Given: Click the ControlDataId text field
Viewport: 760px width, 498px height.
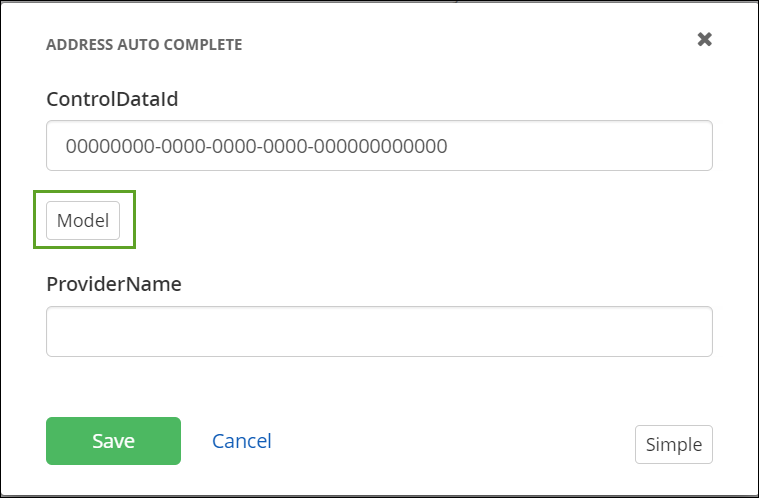Looking at the screenshot, I should coord(379,146).
